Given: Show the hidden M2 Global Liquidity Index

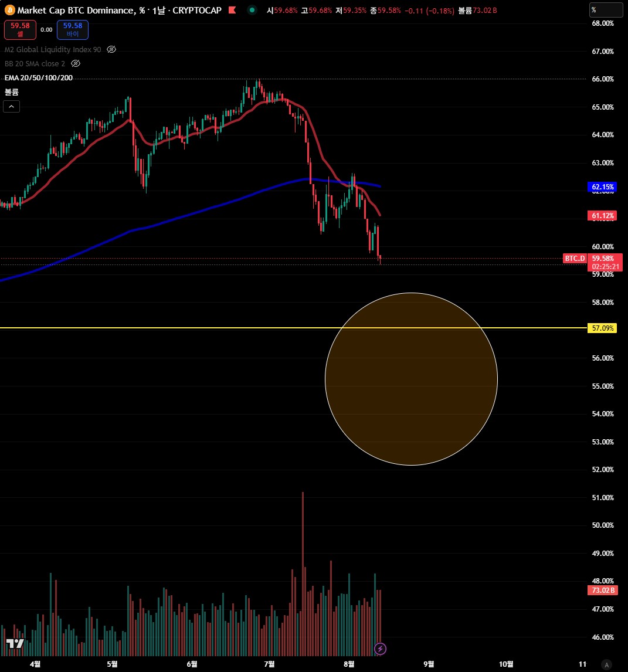Looking at the screenshot, I should pos(111,49).
